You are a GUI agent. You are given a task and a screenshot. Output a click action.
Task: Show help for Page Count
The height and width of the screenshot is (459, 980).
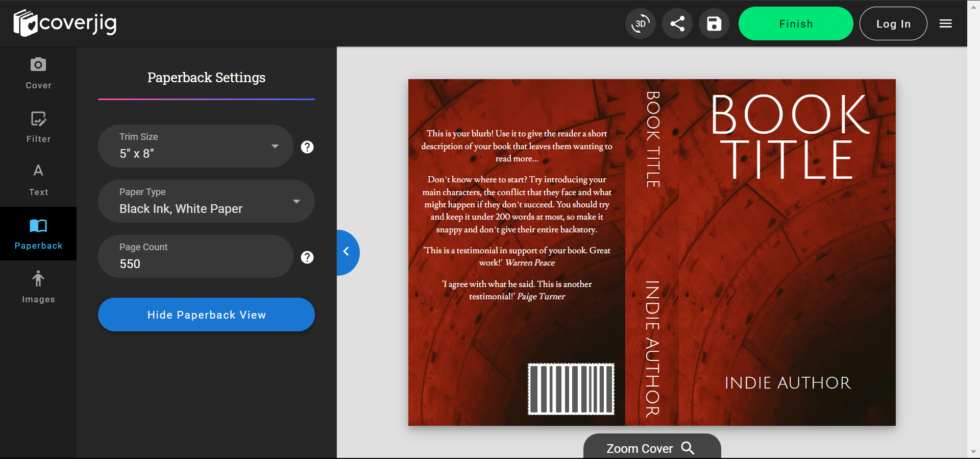pos(307,257)
